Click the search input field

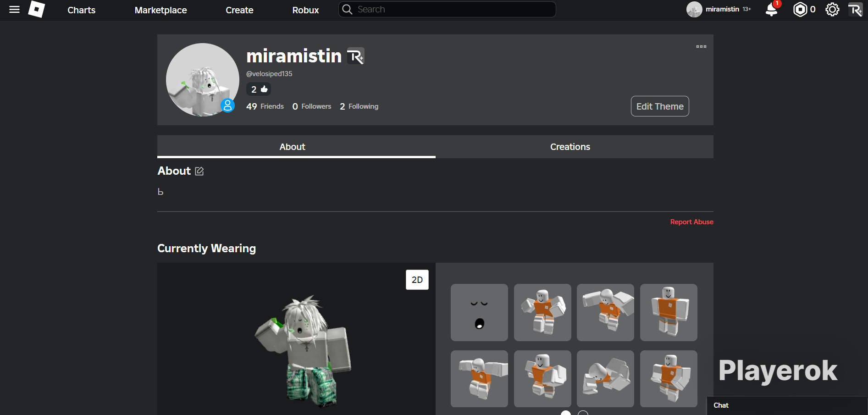tap(447, 10)
